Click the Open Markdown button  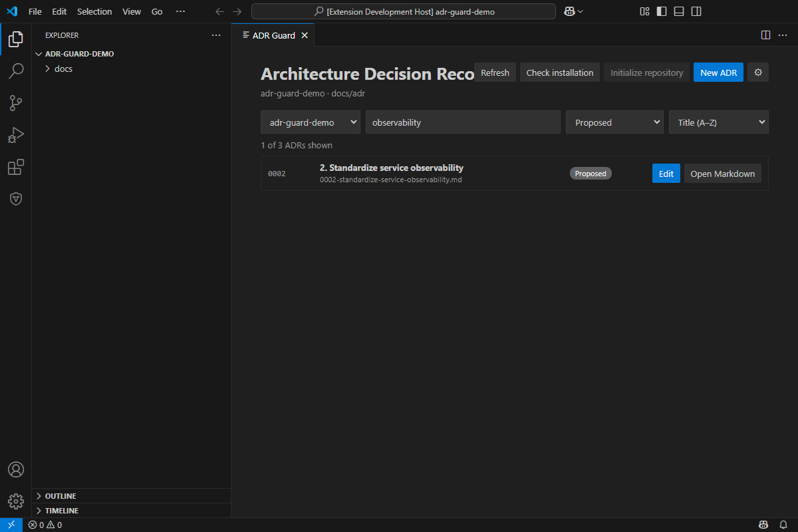point(723,174)
